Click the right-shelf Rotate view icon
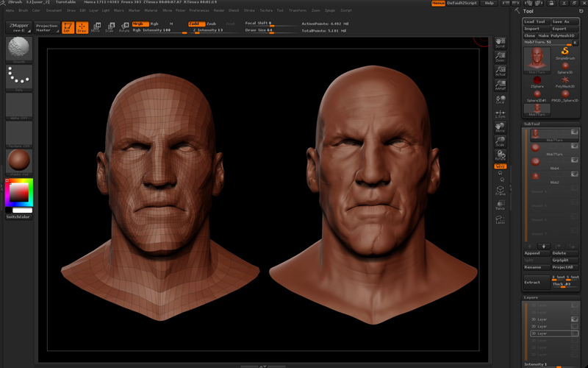 tap(500, 155)
